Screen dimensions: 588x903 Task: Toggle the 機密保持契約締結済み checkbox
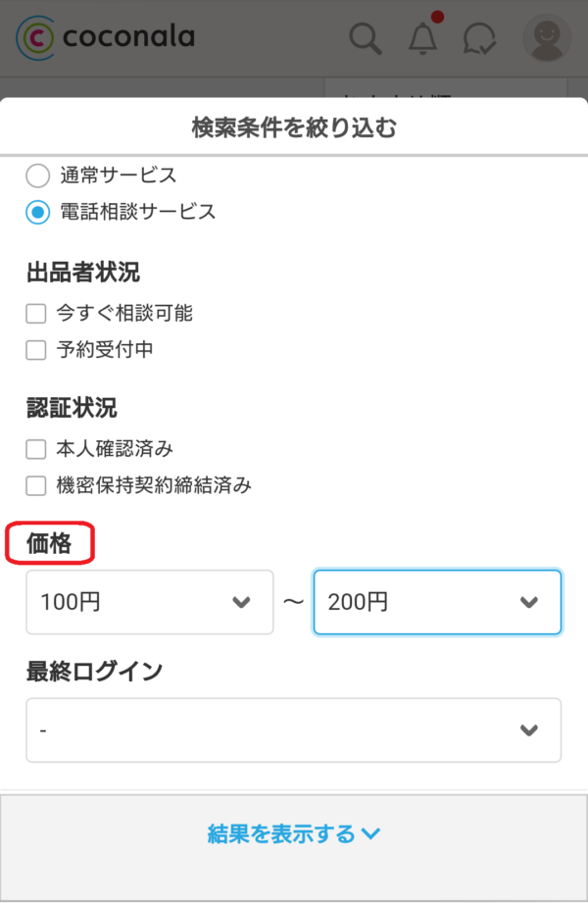tap(36, 485)
